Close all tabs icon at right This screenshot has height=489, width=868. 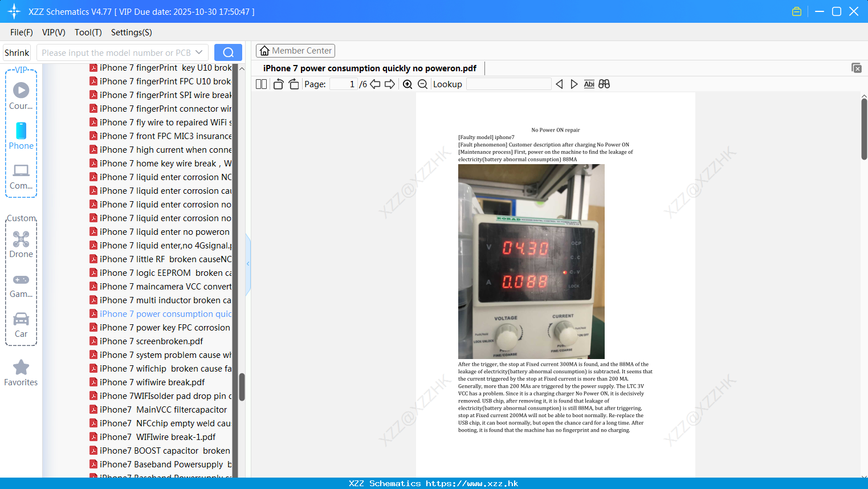[x=857, y=68]
